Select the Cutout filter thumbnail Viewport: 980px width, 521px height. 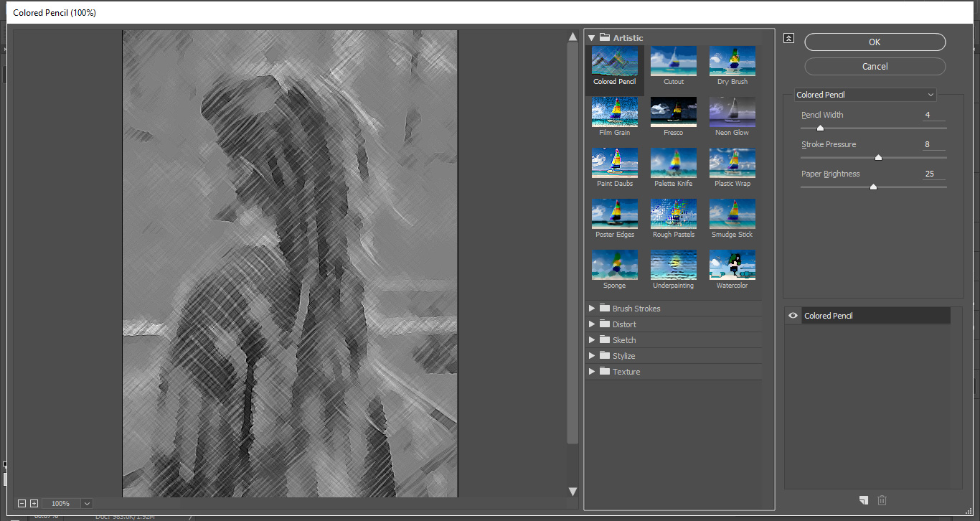point(673,60)
